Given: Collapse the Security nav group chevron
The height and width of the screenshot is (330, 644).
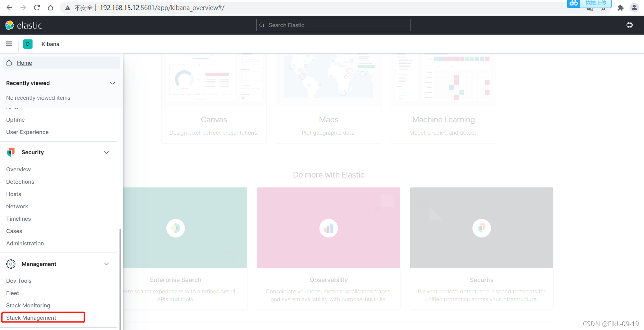Looking at the screenshot, I should coord(106,152).
